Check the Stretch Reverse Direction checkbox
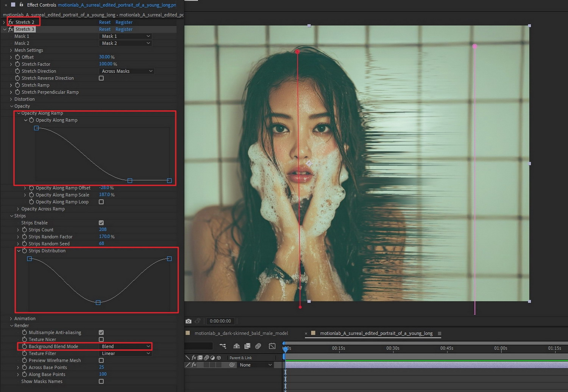 coord(101,78)
